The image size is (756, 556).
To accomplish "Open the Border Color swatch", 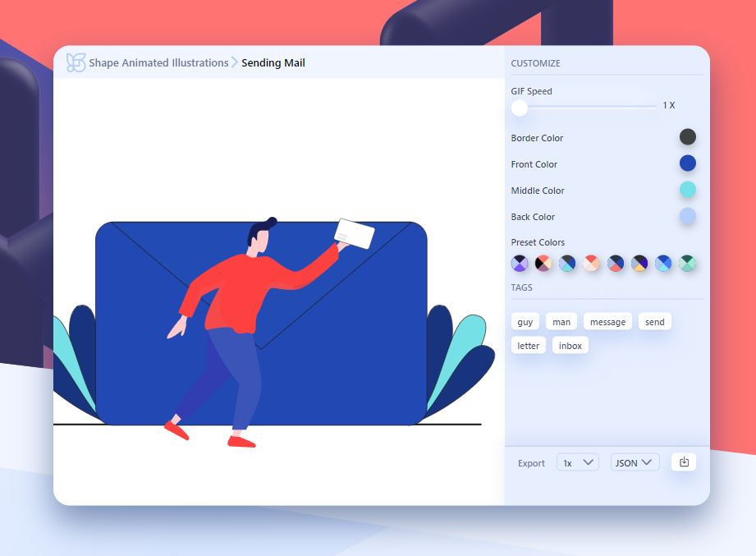I will (688, 137).
